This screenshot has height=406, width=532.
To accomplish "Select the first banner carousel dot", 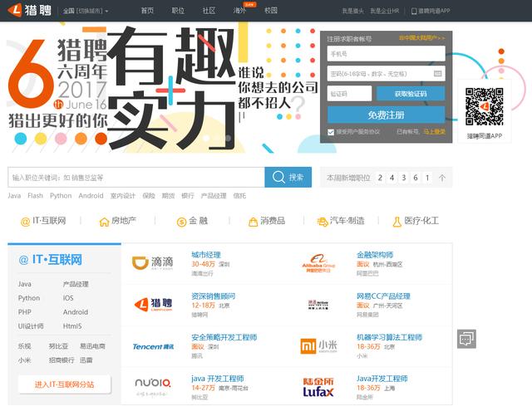I will click(x=205, y=139).
